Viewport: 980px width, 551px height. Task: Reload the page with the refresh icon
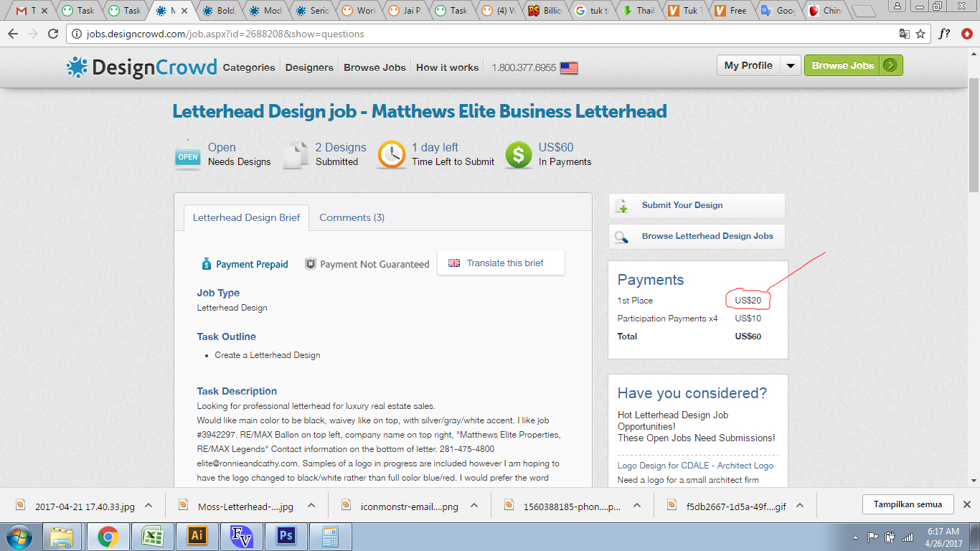(x=52, y=34)
